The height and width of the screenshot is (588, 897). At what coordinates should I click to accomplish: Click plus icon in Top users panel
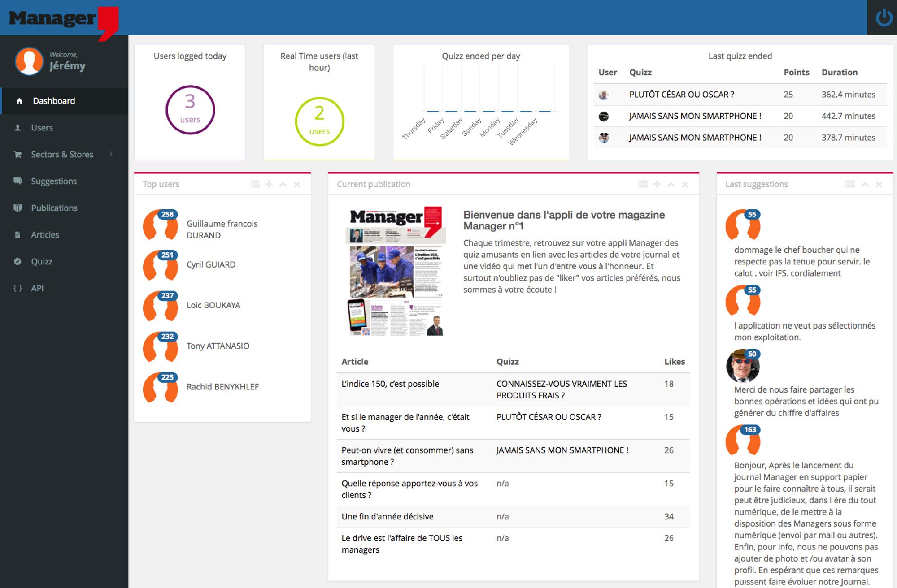tap(269, 184)
